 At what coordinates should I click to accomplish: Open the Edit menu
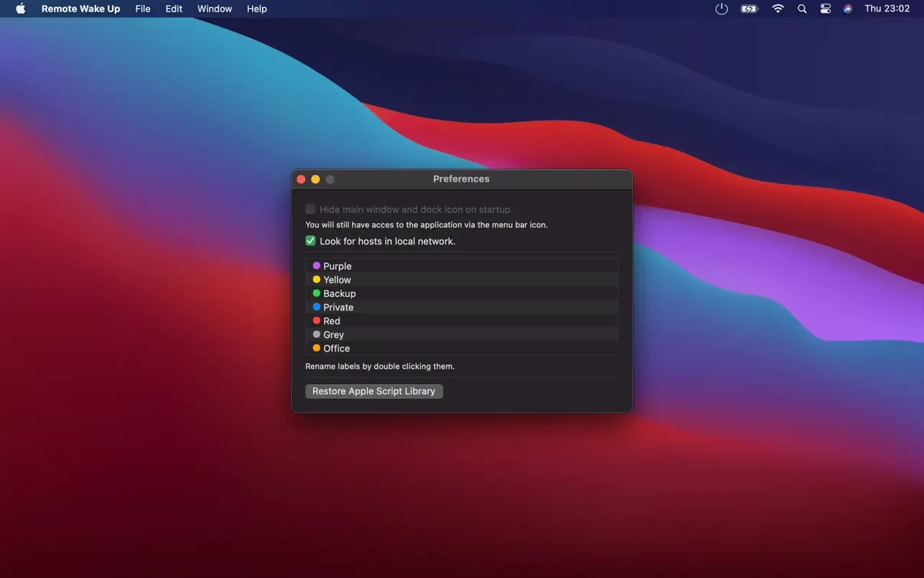tap(174, 9)
